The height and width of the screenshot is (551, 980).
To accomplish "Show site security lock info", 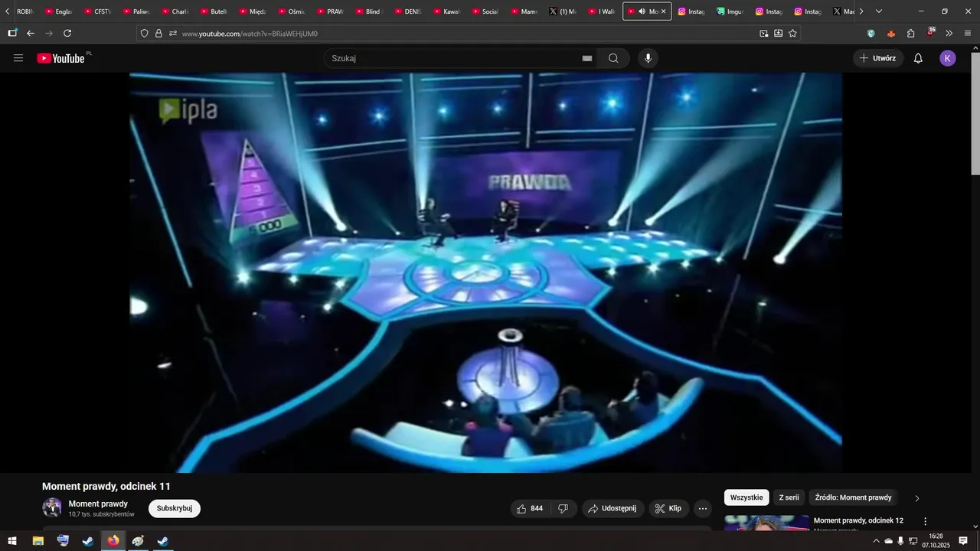I will 158,34.
